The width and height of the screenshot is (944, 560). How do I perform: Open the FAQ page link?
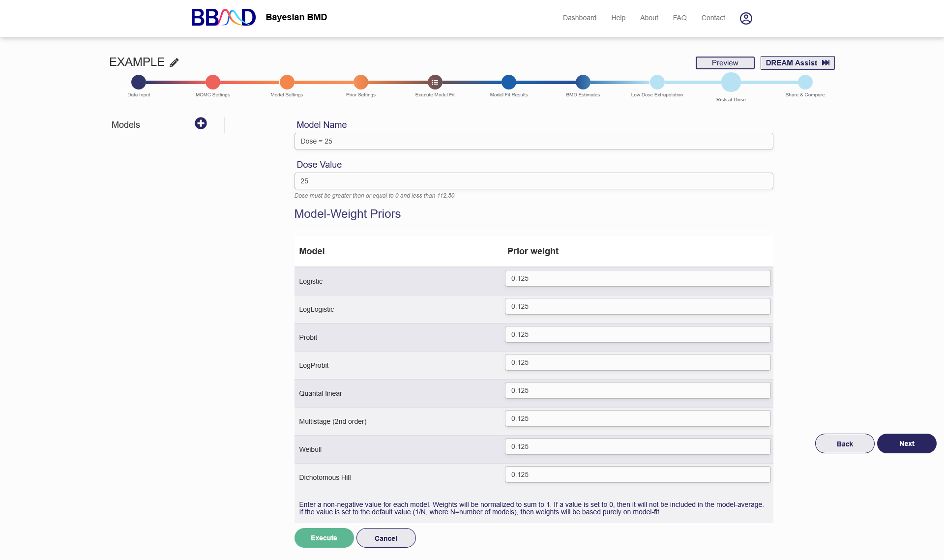tap(679, 18)
